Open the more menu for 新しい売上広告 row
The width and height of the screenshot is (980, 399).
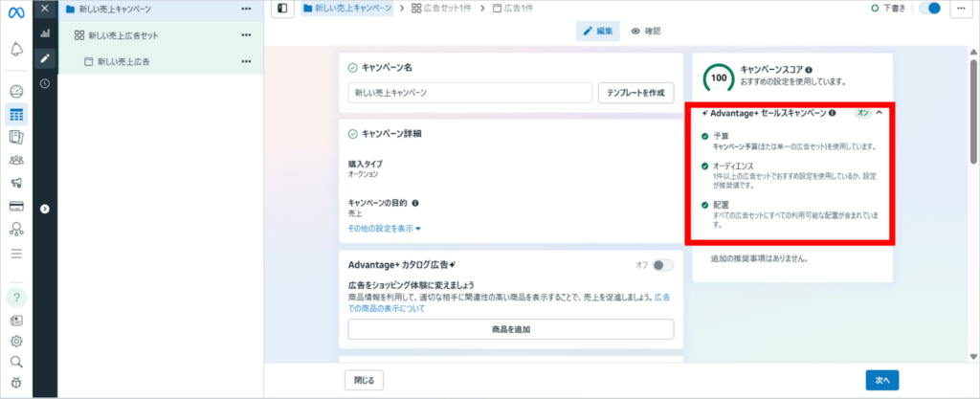(246, 61)
